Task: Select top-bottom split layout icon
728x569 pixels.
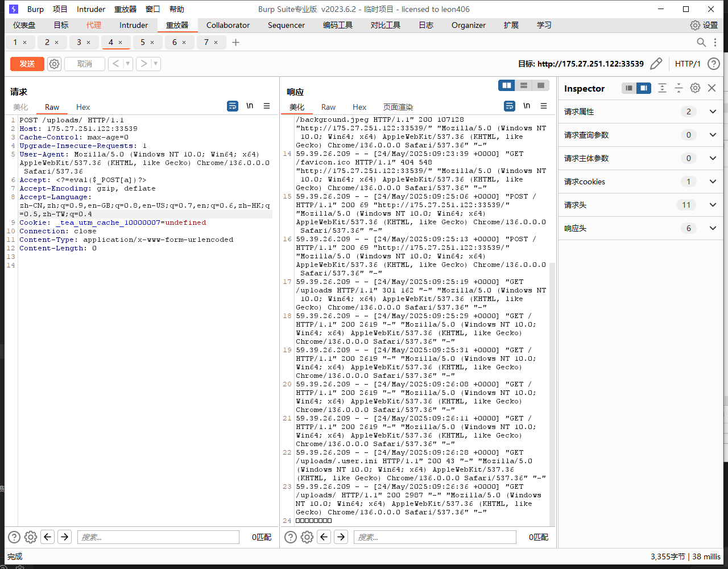Action: (x=524, y=85)
